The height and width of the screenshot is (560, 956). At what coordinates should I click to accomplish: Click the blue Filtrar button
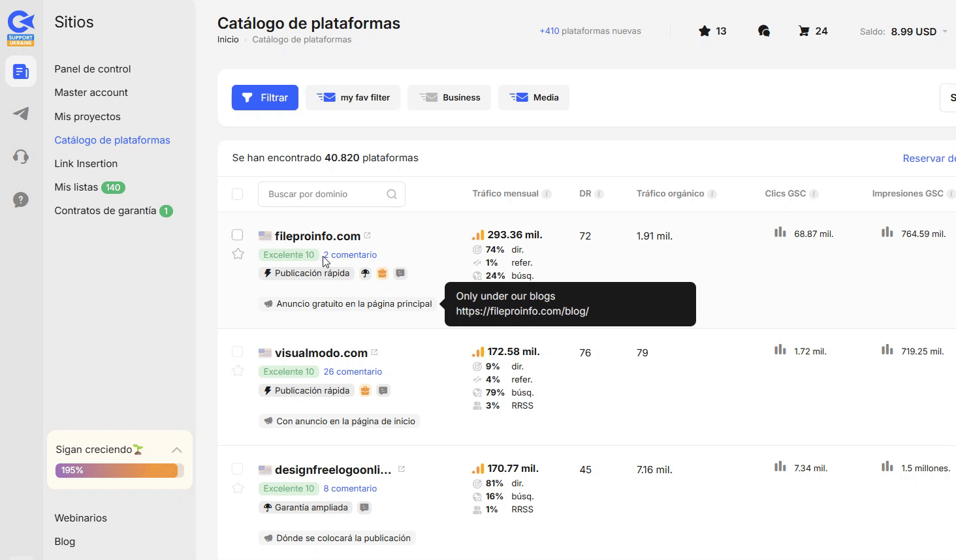coord(265,98)
